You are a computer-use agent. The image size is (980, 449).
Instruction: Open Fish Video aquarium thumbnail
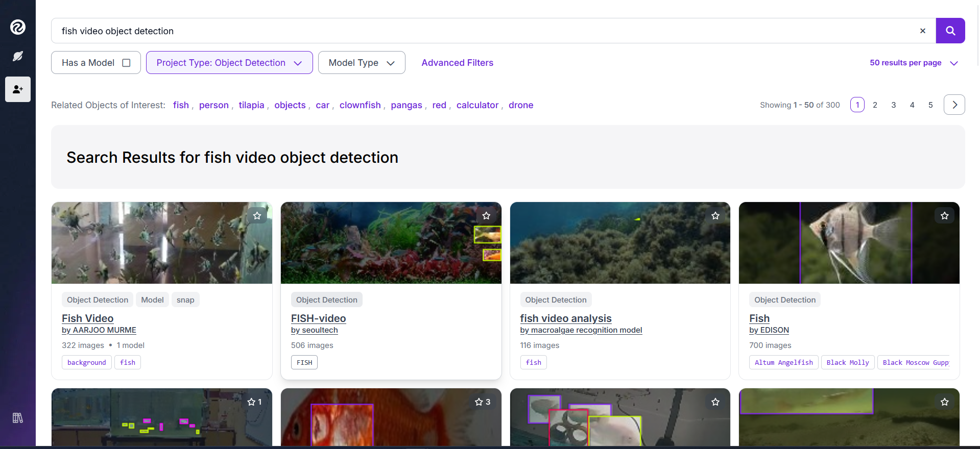coord(162,243)
